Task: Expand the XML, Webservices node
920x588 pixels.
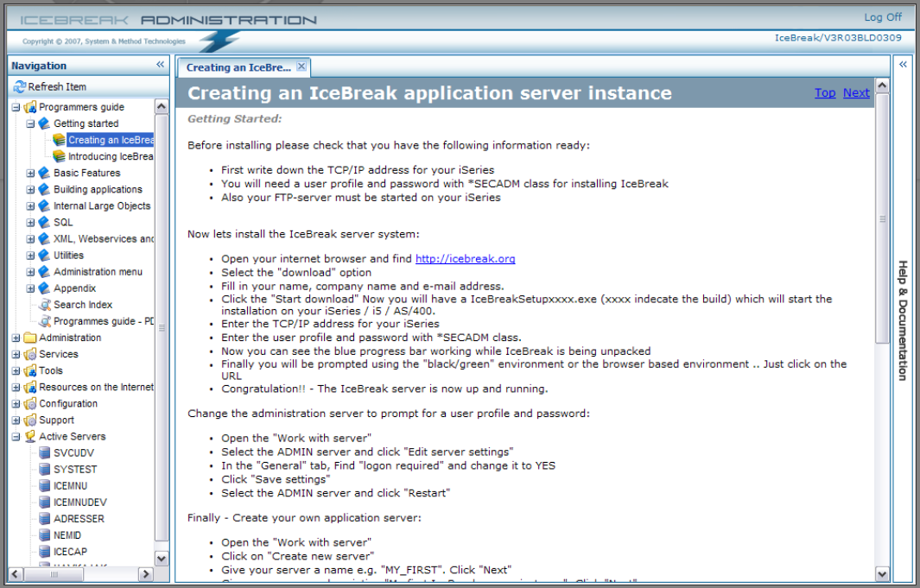Action: coord(30,238)
